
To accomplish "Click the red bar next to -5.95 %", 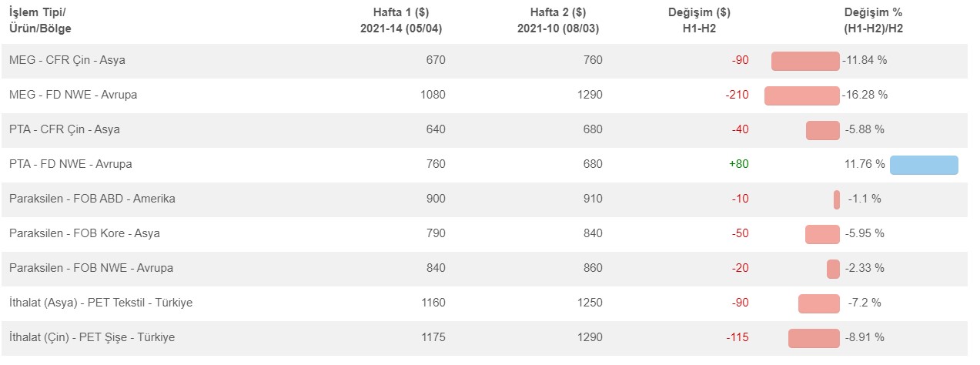I will 822,235.
